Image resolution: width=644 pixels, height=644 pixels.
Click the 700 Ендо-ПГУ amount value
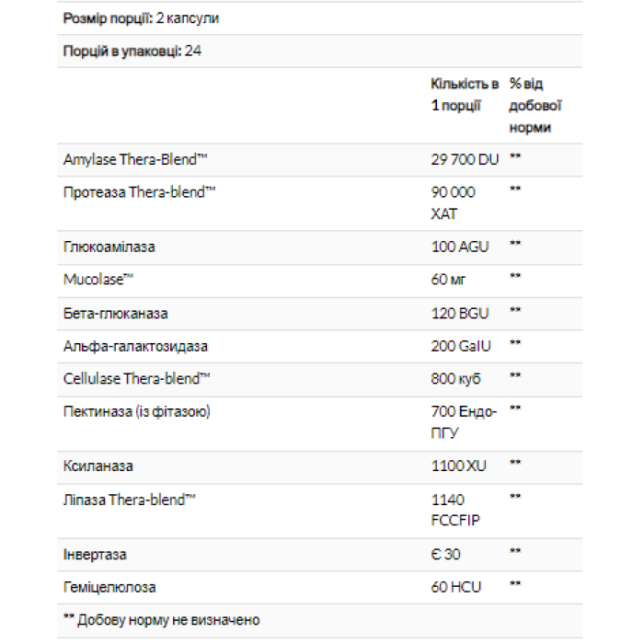pos(464,422)
